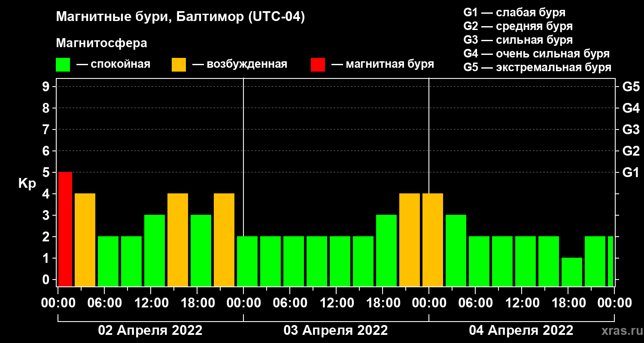The height and width of the screenshot is (343, 644).
Task: Select the "G3 — сильная буря" legend line
Action: click(518, 40)
